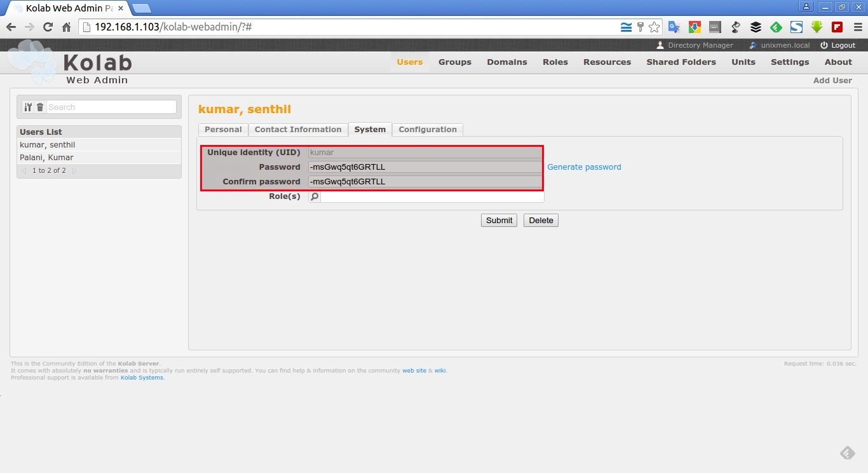Open the Users menu
868x473 pixels.
(x=410, y=62)
